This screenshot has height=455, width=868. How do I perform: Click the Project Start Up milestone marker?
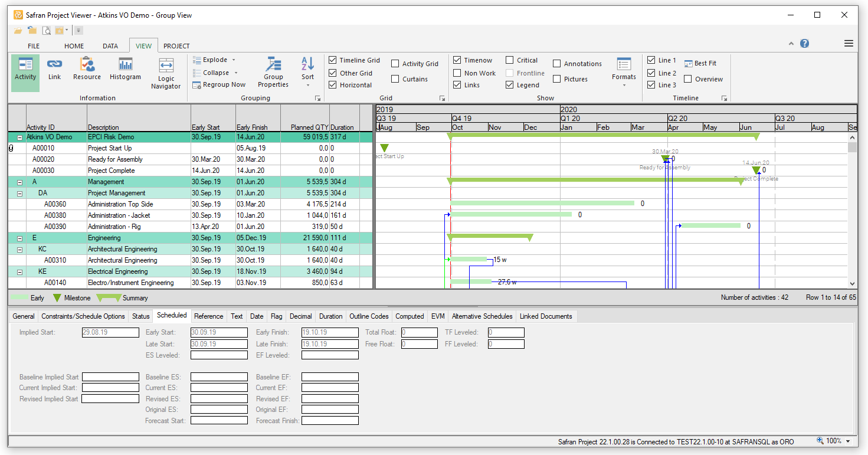[385, 148]
